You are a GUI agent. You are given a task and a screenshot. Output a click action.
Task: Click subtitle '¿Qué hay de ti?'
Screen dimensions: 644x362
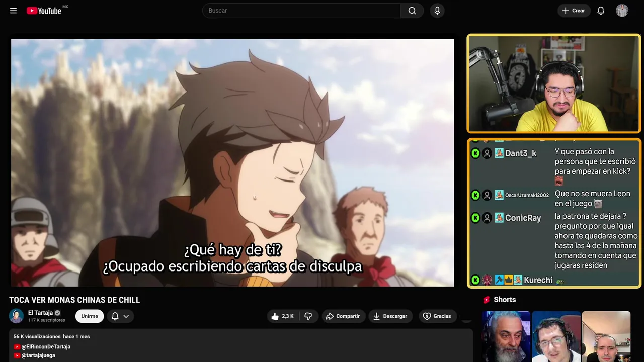click(232, 249)
